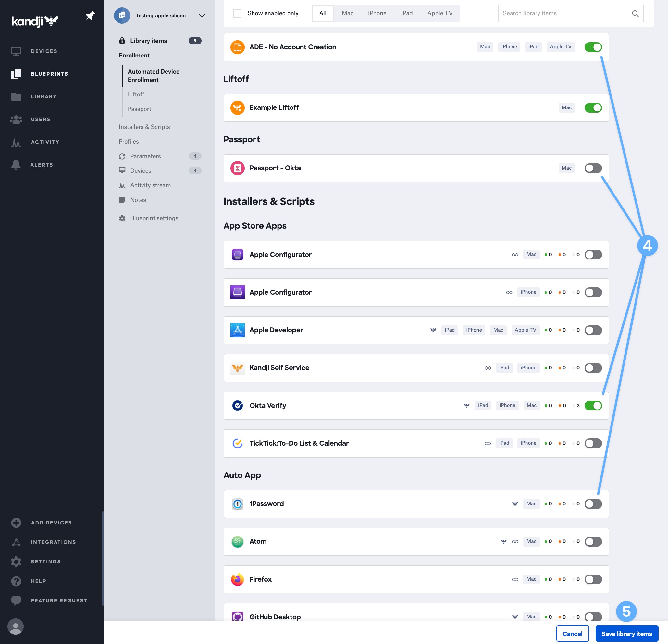Check the Show enabled only checkbox
This screenshot has width=668, height=644.
237,13
